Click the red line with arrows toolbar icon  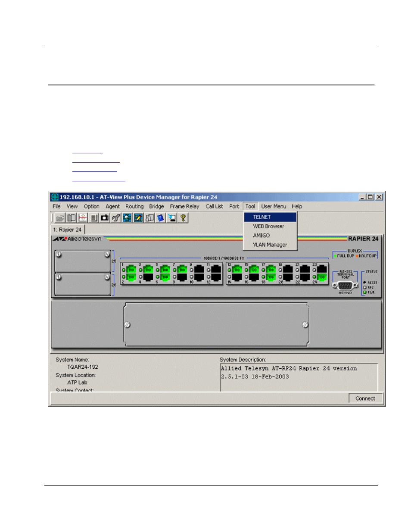[x=83, y=218]
